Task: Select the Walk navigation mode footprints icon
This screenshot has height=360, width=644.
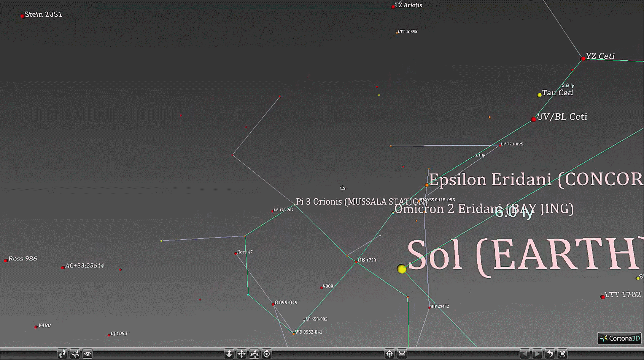Action: click(62, 354)
